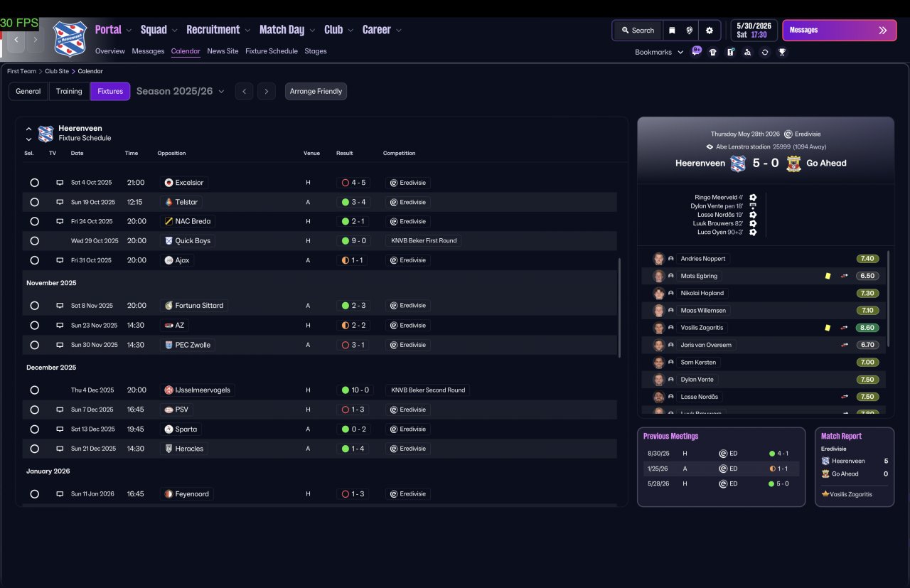The width and height of the screenshot is (910, 588).
Task: Open the settings gear icon
Action: pos(710,31)
